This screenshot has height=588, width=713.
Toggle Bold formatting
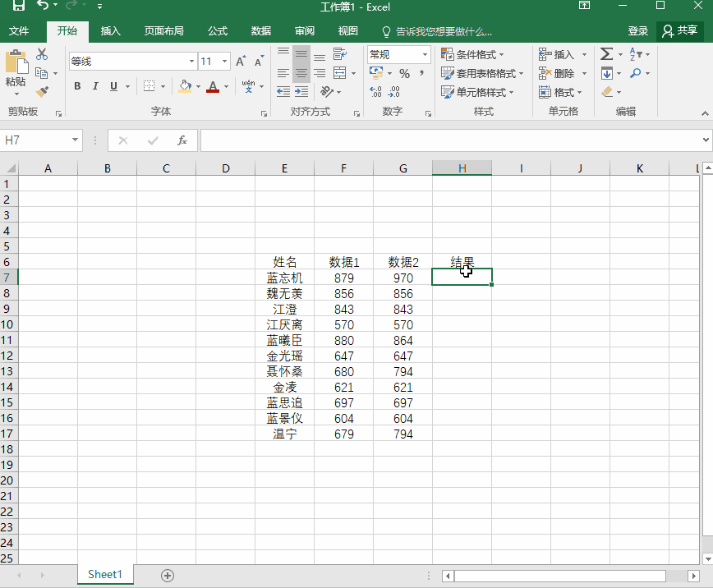77,86
